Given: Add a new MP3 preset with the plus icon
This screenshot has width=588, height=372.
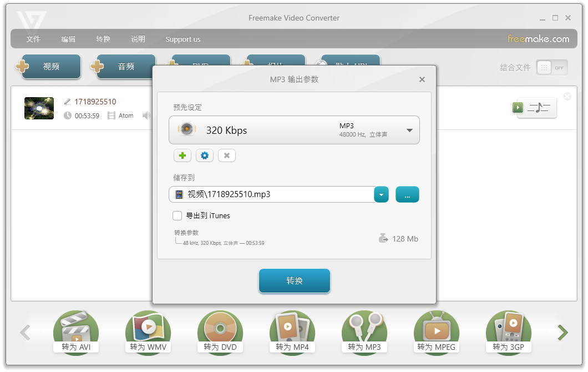Looking at the screenshot, I should coord(182,155).
